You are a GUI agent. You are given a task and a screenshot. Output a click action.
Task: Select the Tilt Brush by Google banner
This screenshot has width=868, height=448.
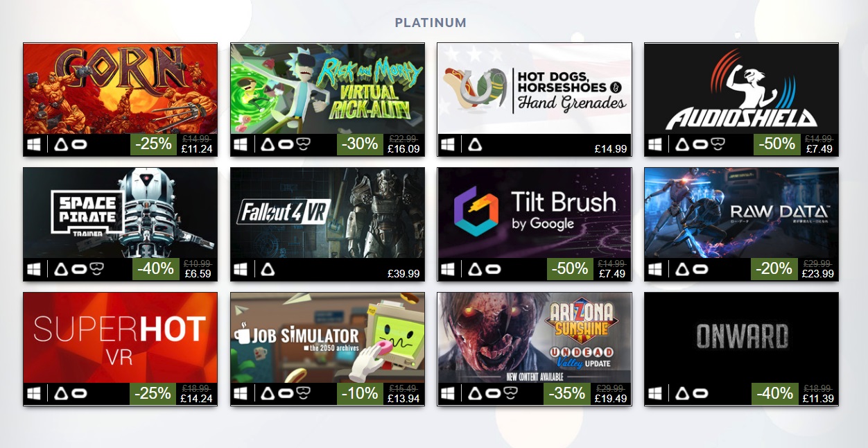coord(535,213)
